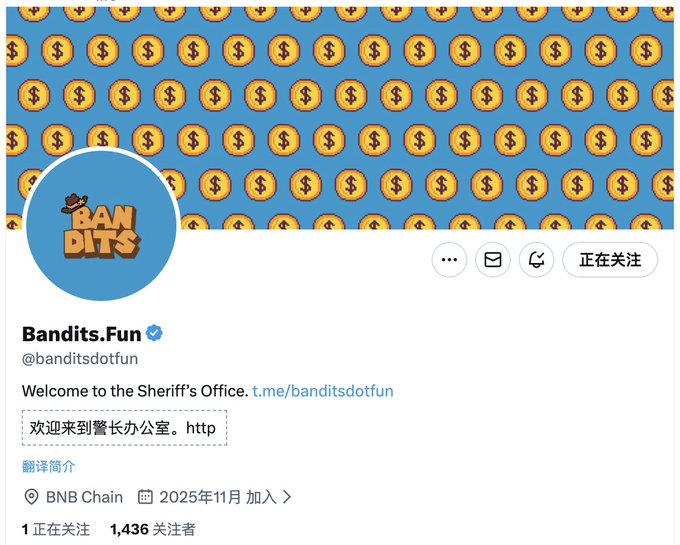Expand the join date chevron arrow
This screenshot has height=545, width=680.
287,497
